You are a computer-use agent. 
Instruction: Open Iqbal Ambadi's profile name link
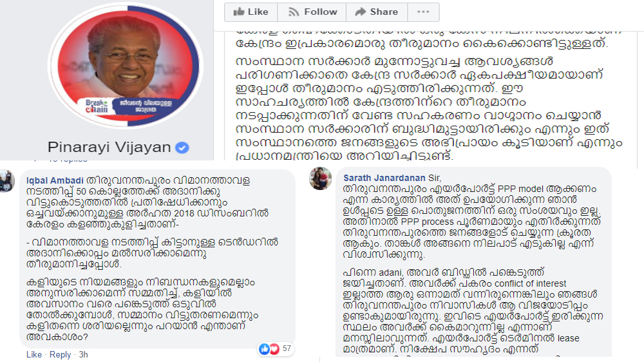(55, 180)
